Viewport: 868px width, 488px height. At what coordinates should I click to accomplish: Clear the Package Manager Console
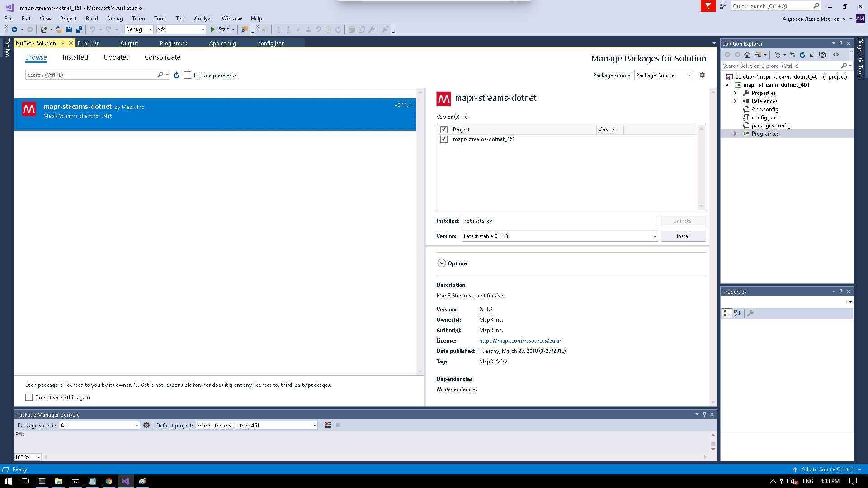[x=328, y=425]
